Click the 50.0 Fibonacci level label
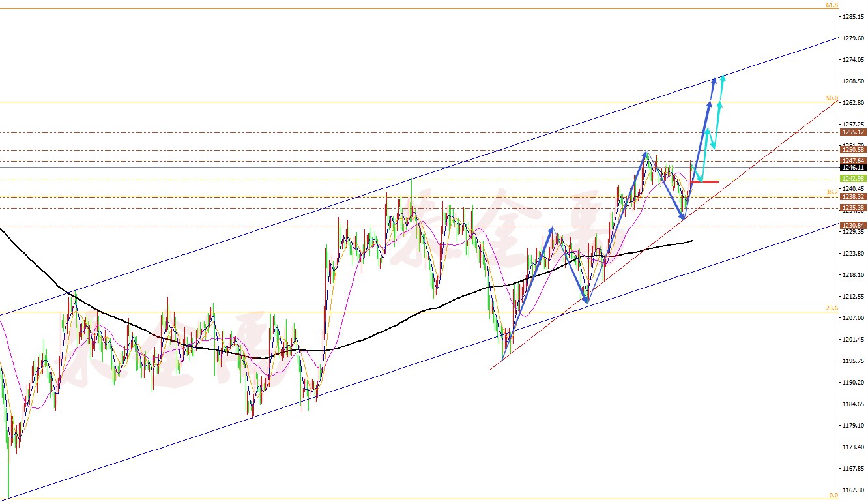The width and height of the screenshot is (868, 502). (x=832, y=98)
